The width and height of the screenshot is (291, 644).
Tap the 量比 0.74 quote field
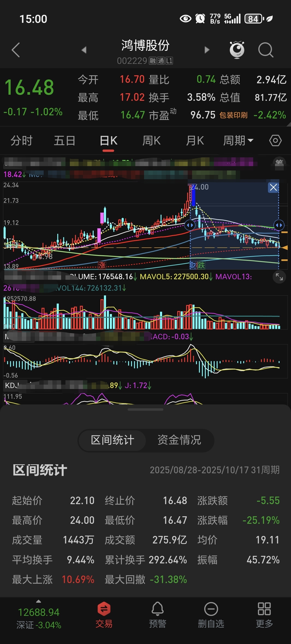click(x=182, y=79)
